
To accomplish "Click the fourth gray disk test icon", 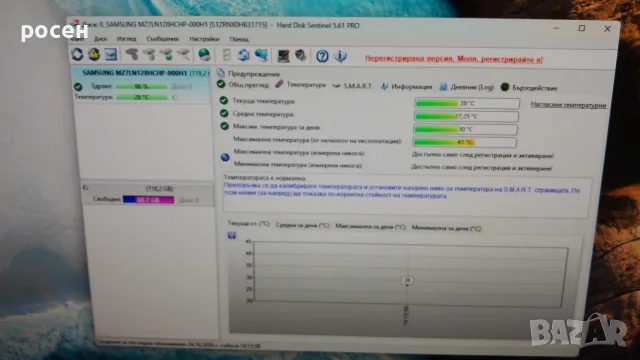I will coord(183,54).
